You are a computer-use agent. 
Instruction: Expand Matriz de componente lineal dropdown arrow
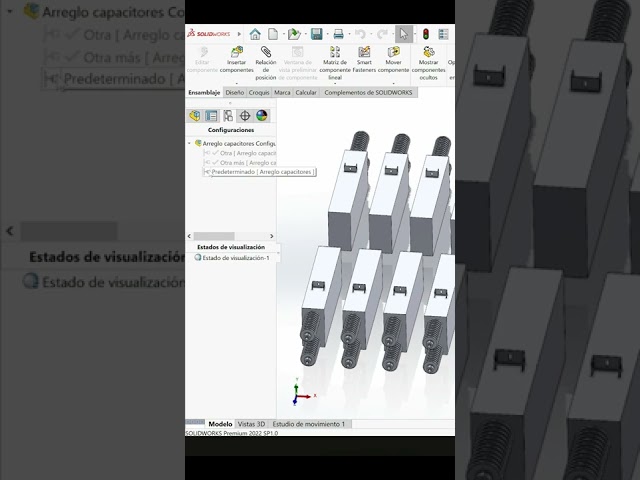tap(335, 83)
